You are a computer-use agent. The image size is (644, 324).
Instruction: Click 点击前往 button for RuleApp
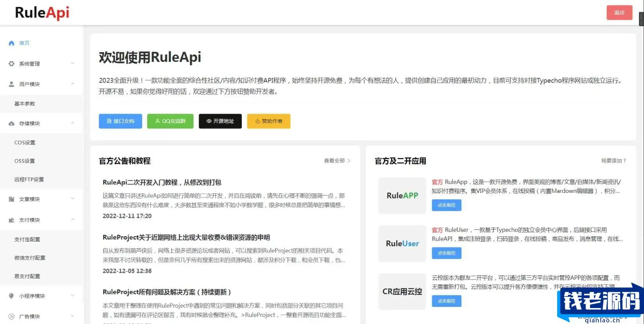click(x=447, y=205)
